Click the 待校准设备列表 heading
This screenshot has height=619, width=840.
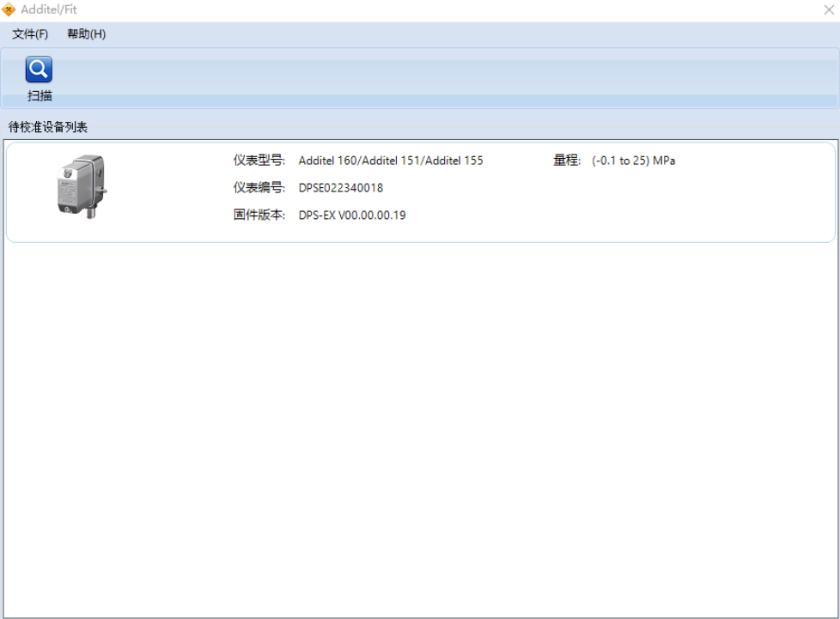pos(48,127)
